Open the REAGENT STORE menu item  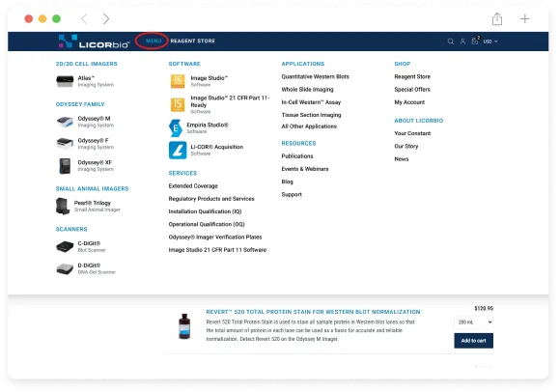click(x=192, y=41)
